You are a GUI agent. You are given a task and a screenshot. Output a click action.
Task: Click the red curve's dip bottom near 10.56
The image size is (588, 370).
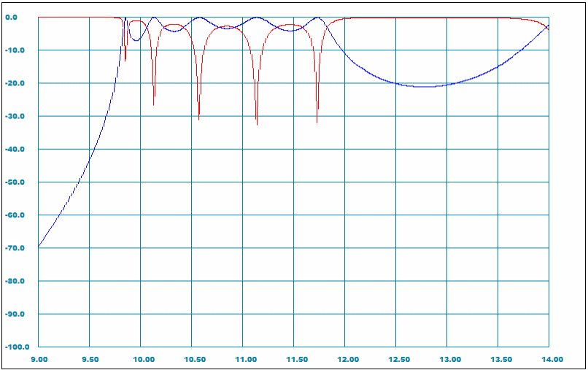tap(198, 119)
